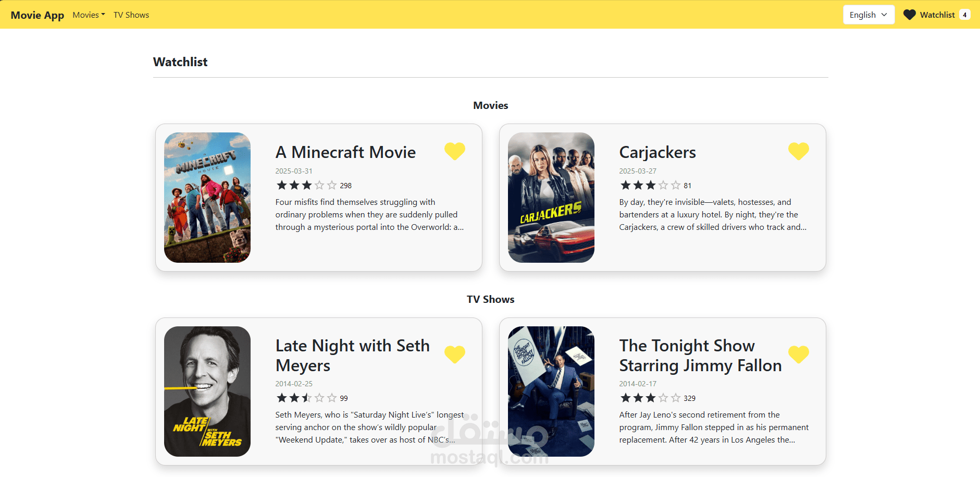This screenshot has height=477, width=980.
Task: Click the 81 vote count on Carjackers
Action: tap(687, 186)
